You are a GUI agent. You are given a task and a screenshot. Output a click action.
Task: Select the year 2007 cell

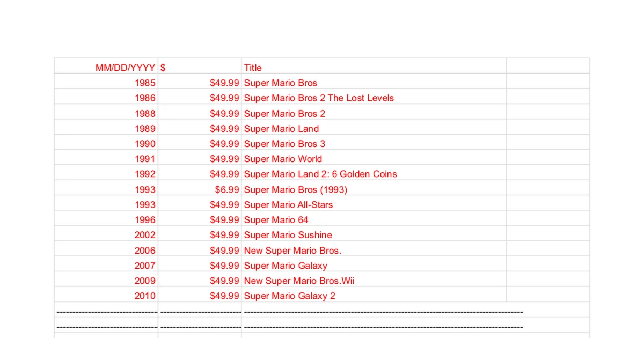tap(106, 266)
